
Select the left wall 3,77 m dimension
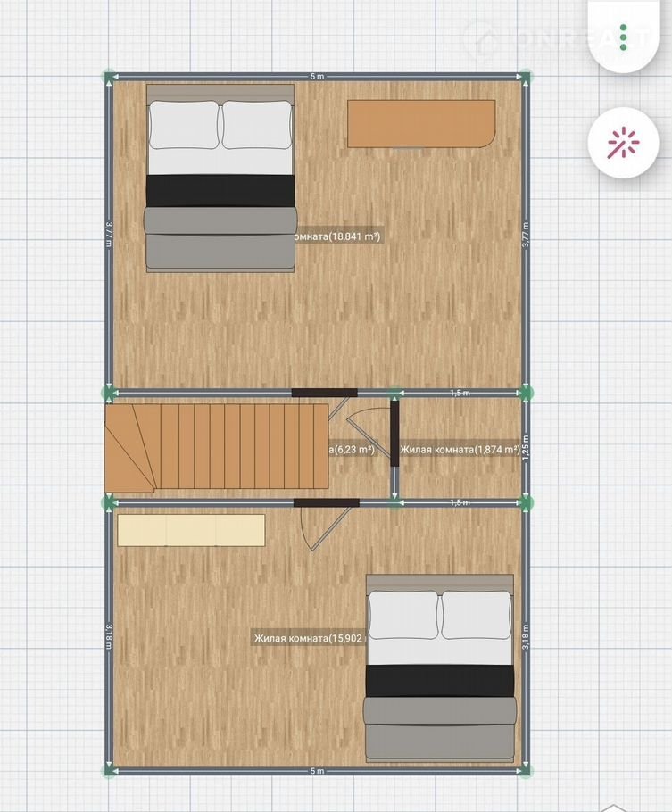(108, 235)
